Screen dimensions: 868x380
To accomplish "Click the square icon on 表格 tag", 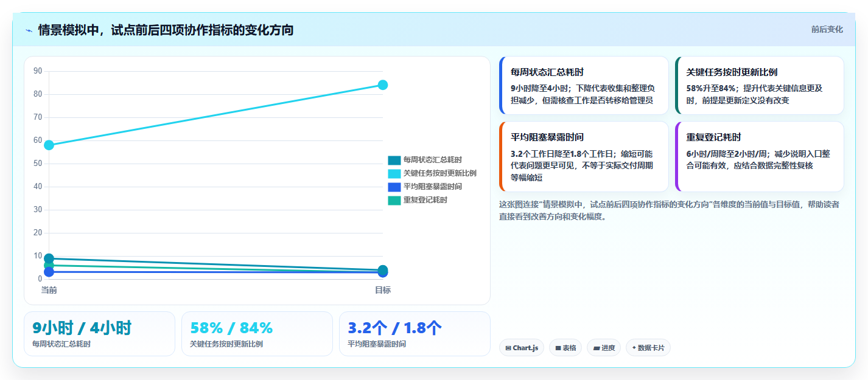I will tap(558, 348).
